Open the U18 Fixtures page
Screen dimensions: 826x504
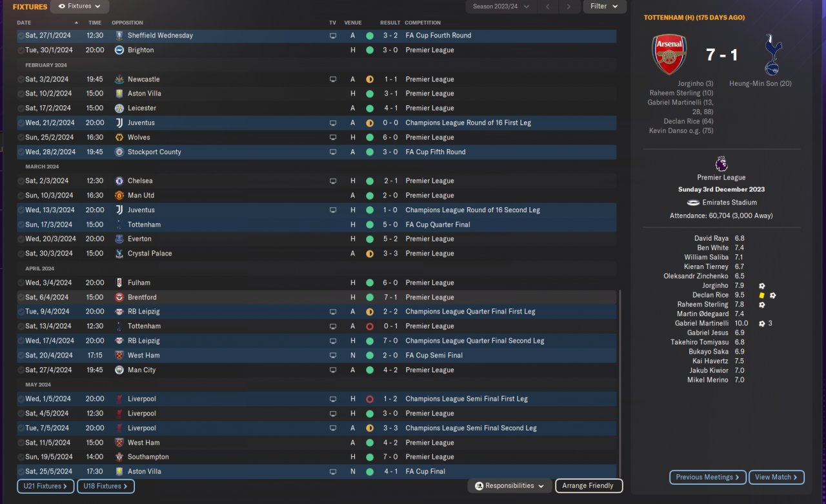coord(106,486)
